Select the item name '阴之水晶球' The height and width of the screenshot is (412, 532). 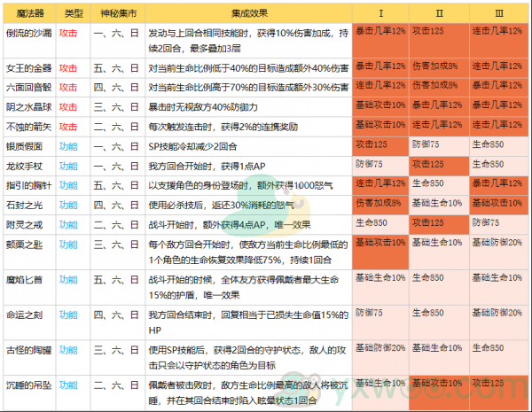[x=29, y=107]
